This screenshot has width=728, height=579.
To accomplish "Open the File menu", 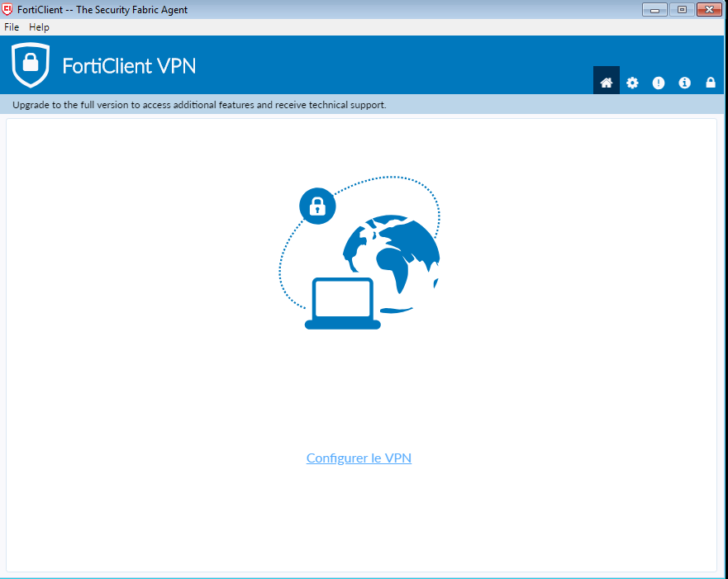I will [x=12, y=27].
